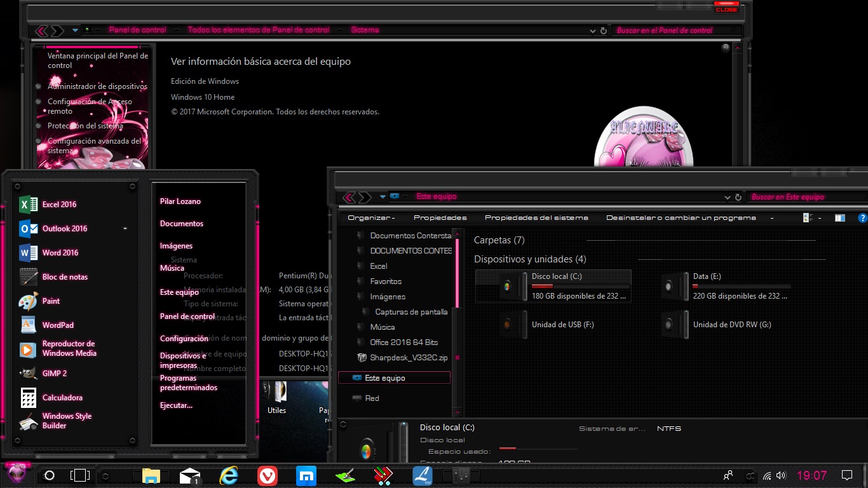Click the Buscar en el Panel de control field
This screenshot has width=868, height=488.
click(676, 30)
